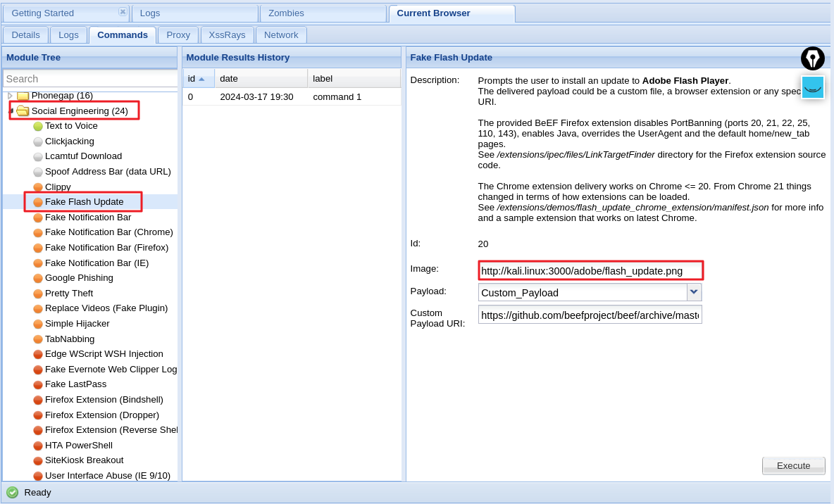Open the Proxy sub-tab

click(178, 35)
